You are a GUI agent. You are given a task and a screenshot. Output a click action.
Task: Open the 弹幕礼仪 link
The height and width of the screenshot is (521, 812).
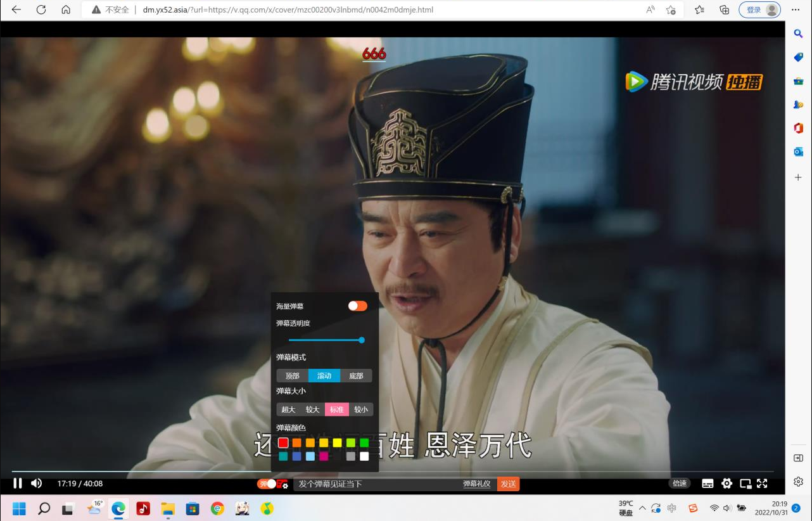click(477, 484)
